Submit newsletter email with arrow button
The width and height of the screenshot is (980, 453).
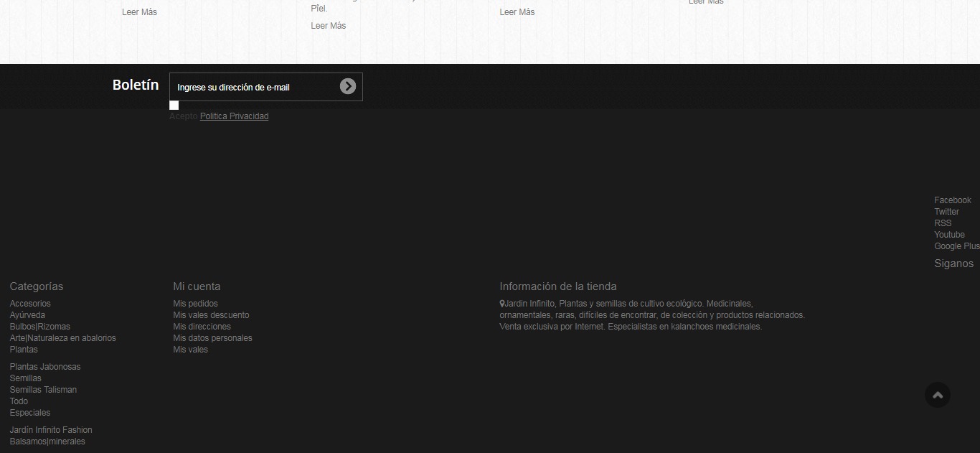[348, 86]
